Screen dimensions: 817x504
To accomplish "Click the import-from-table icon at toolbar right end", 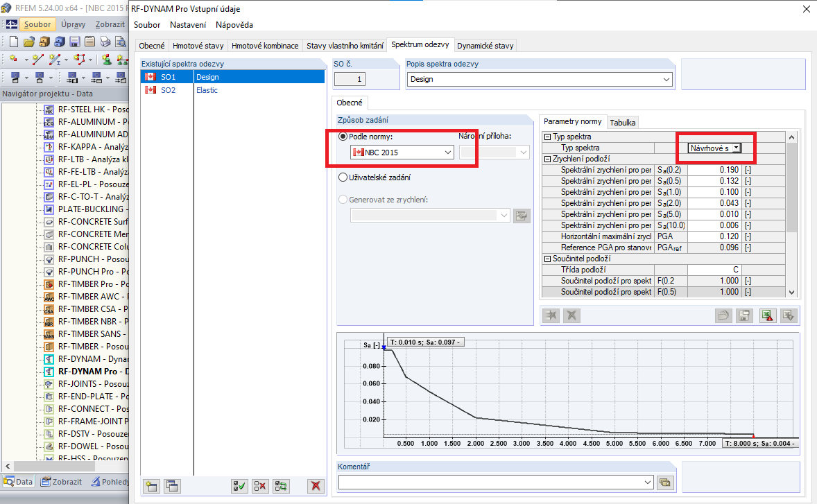I will click(x=789, y=315).
